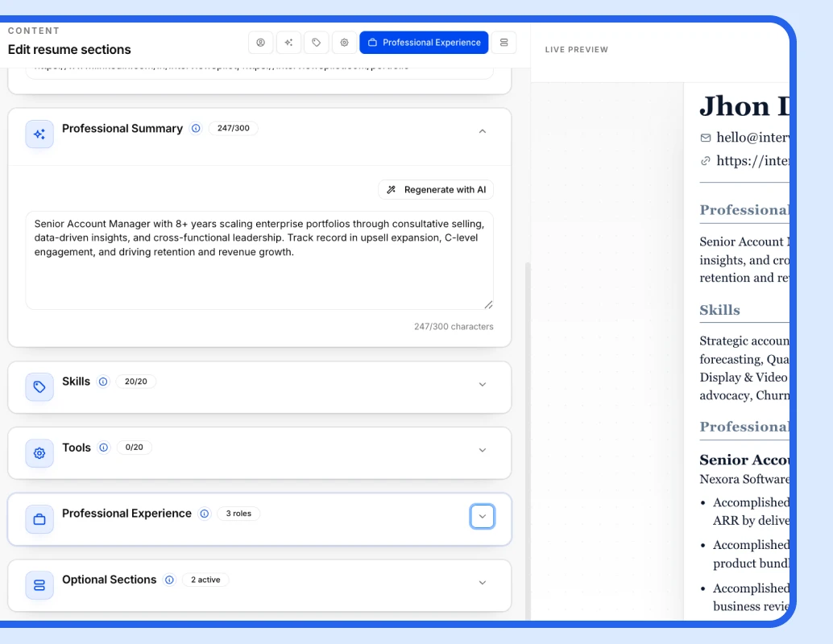
Task: Collapse the Professional Summary section
Action: tap(482, 130)
